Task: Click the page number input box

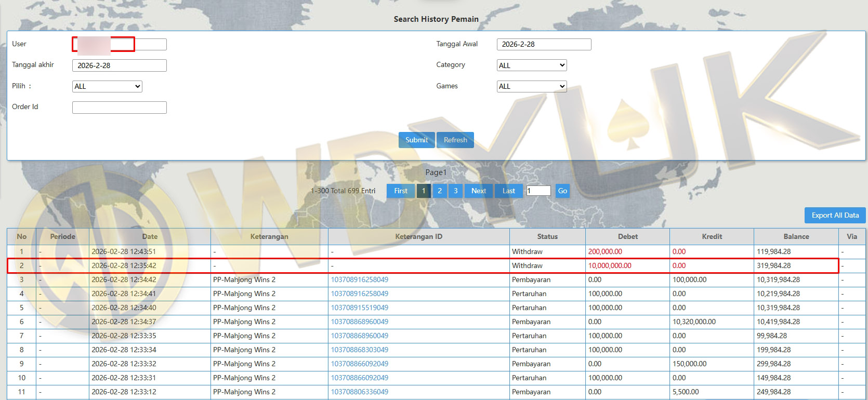Action: click(x=538, y=191)
